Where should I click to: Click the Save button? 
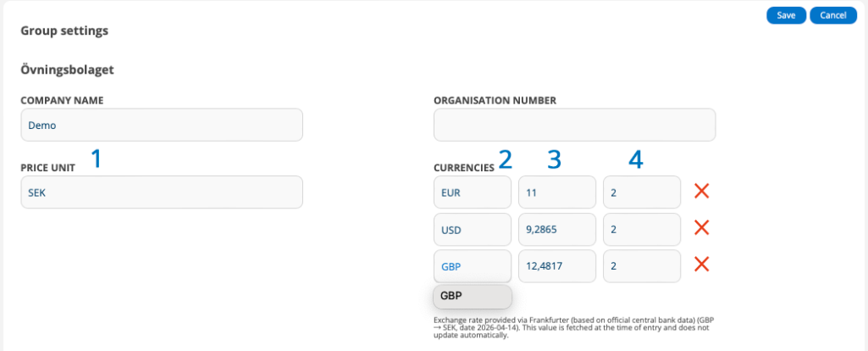coord(786,15)
